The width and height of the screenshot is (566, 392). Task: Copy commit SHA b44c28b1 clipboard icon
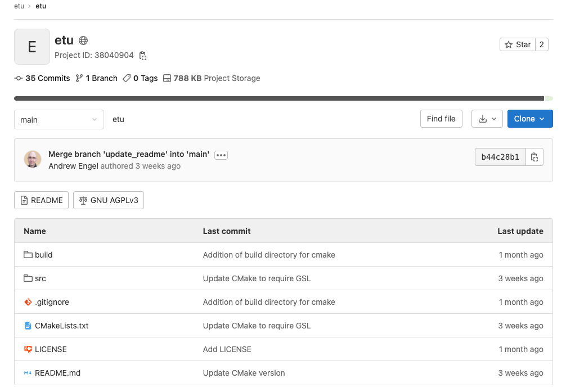534,157
